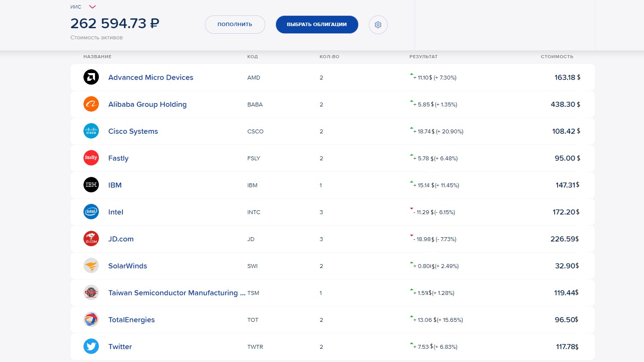Click the TOT ticker code
644x362 pixels.
(253, 320)
